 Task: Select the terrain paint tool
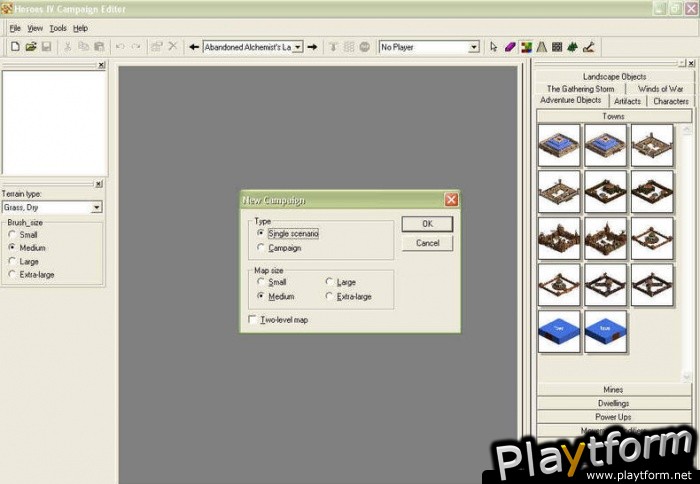click(x=526, y=47)
